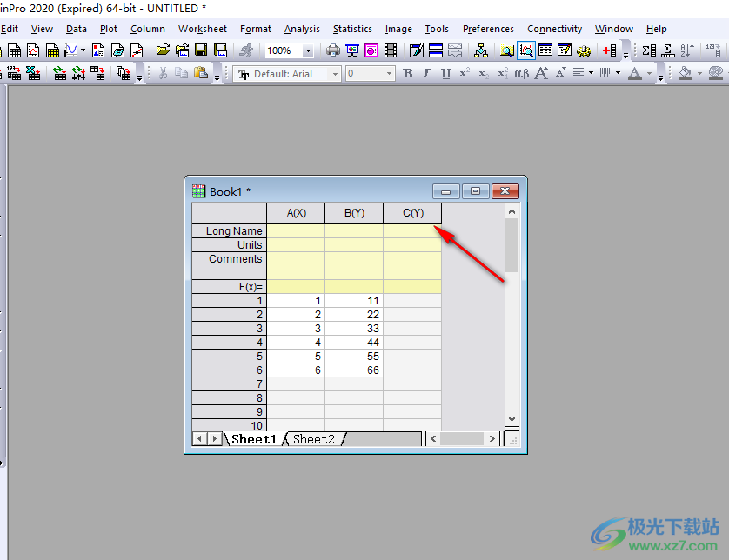Add new columns with red plus icon
Viewport: 729px width, 560px height.
610,50
